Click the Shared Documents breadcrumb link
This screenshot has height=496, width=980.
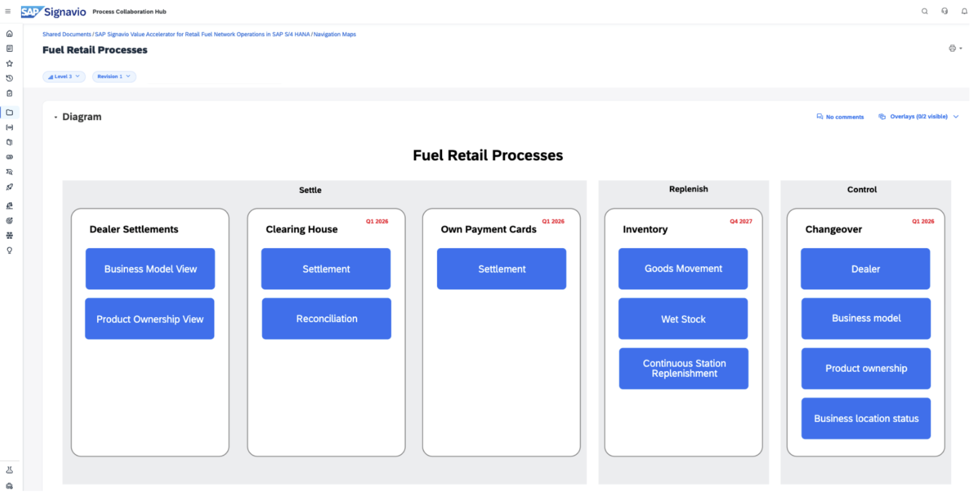click(x=67, y=35)
